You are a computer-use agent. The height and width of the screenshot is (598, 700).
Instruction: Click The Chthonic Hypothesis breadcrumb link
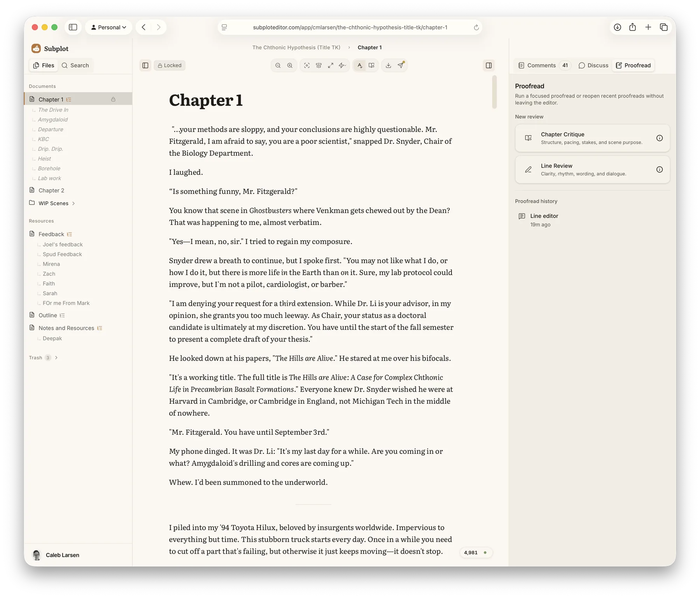click(296, 47)
